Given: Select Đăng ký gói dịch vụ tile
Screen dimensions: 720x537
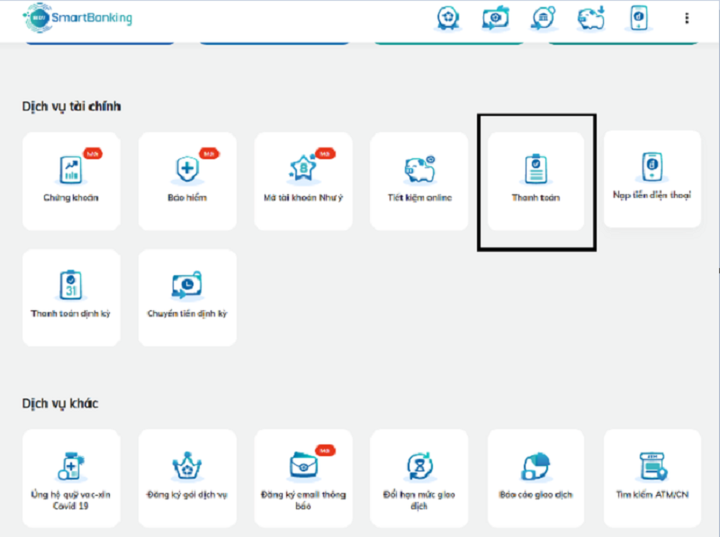Looking at the screenshot, I should point(187,478).
